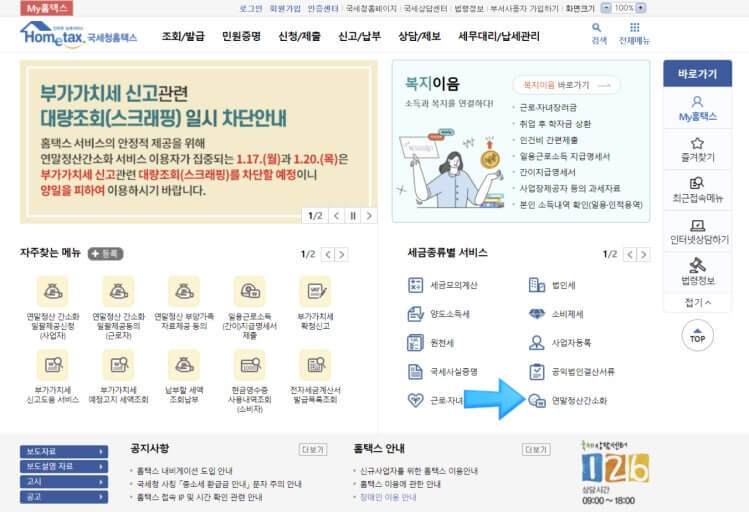Open My홈택스 in the shortcut sidebar

pos(697,108)
